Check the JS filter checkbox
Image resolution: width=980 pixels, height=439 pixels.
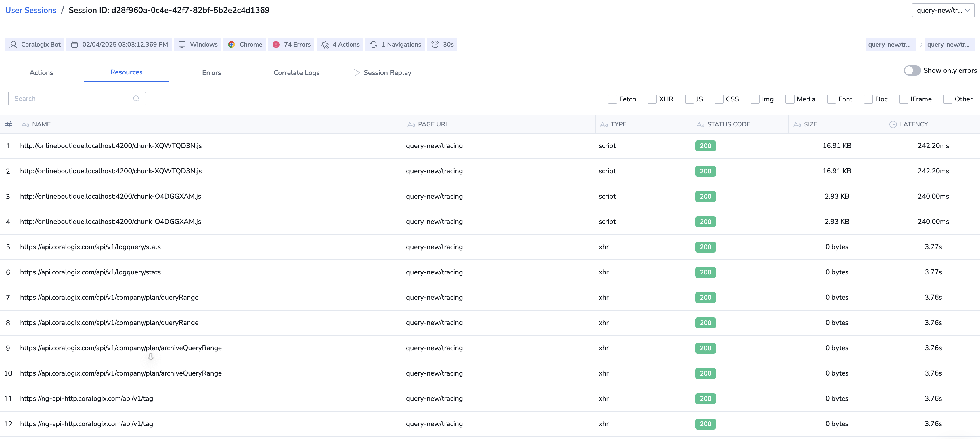click(x=689, y=99)
